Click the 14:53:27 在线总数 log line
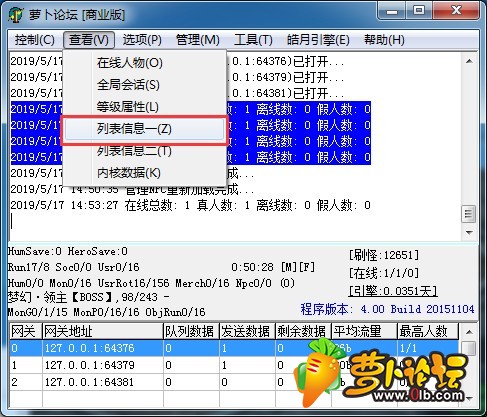487x417 pixels. tap(190, 205)
